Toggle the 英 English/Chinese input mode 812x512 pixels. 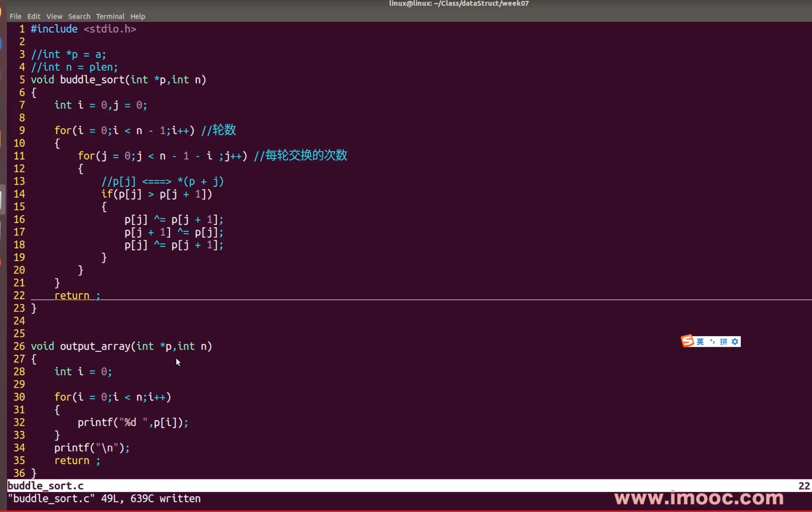tap(700, 342)
